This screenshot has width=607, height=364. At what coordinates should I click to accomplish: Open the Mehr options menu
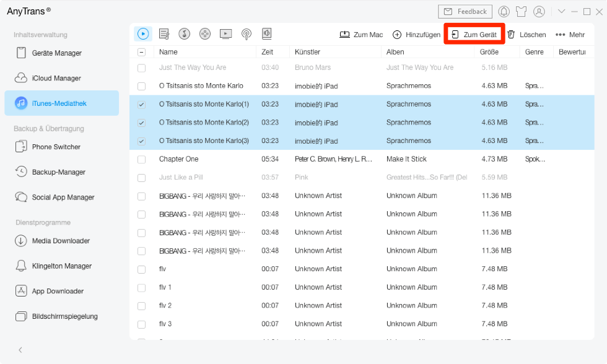(x=570, y=35)
